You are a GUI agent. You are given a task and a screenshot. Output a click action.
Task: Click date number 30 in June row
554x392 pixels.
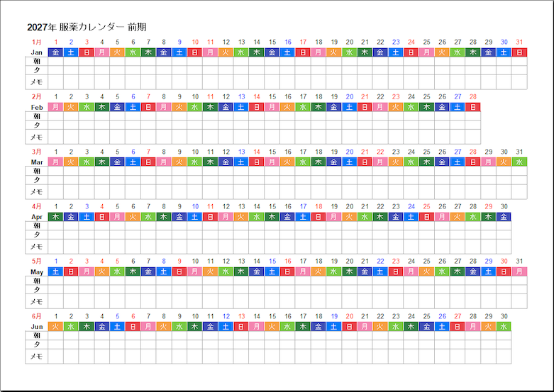[x=504, y=316]
